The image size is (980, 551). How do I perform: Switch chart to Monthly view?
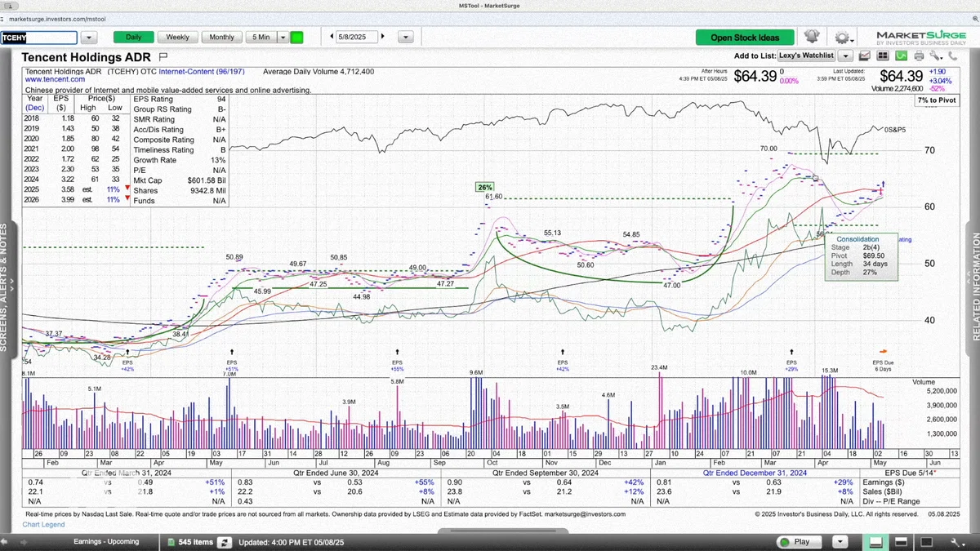pyautogui.click(x=222, y=38)
